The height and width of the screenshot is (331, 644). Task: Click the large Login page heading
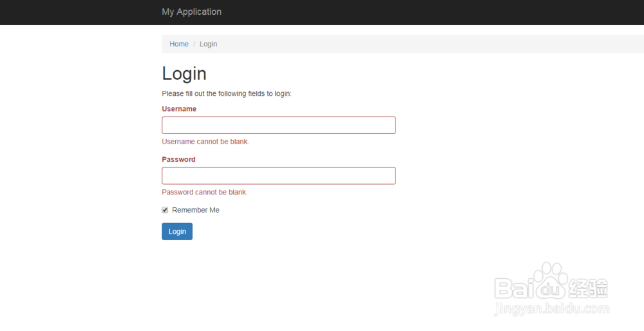coord(184,73)
